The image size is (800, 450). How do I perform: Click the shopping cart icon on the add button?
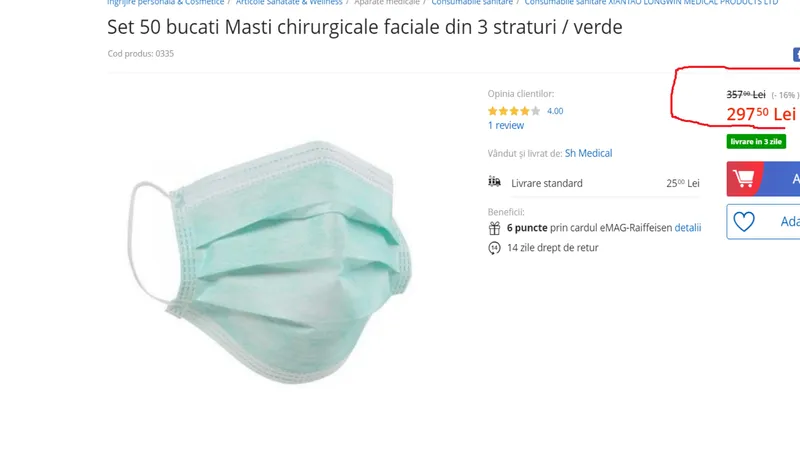click(x=743, y=179)
